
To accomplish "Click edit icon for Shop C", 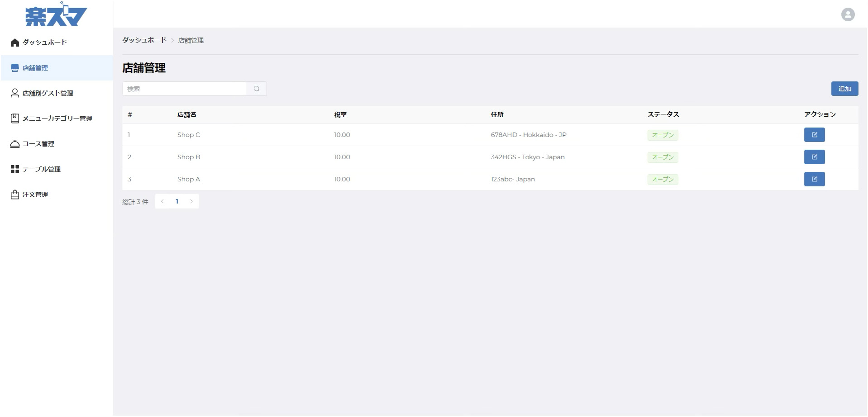I will pos(814,135).
